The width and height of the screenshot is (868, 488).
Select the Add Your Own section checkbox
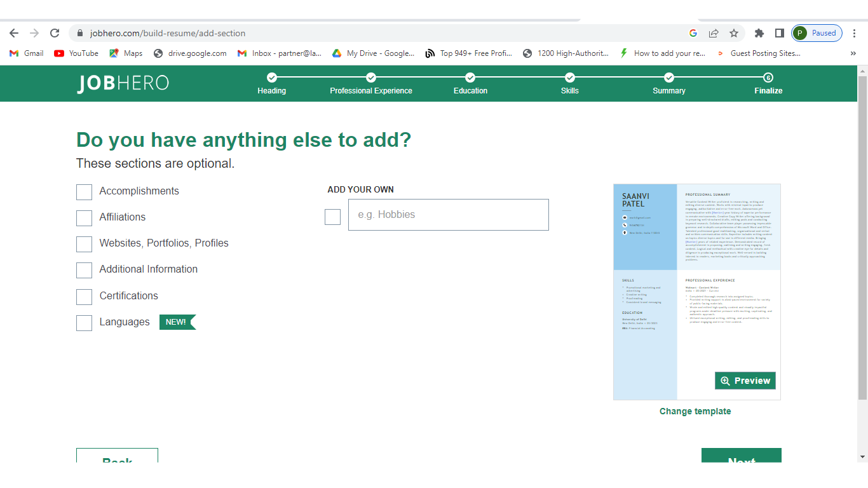pos(332,217)
